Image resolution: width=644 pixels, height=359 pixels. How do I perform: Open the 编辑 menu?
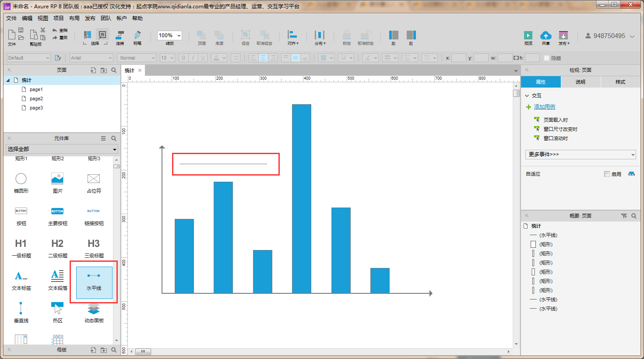pos(27,18)
